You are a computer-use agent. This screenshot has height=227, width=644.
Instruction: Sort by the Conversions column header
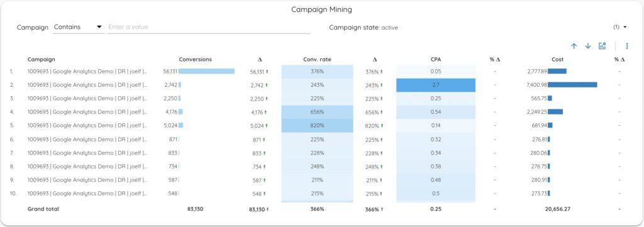click(196, 60)
